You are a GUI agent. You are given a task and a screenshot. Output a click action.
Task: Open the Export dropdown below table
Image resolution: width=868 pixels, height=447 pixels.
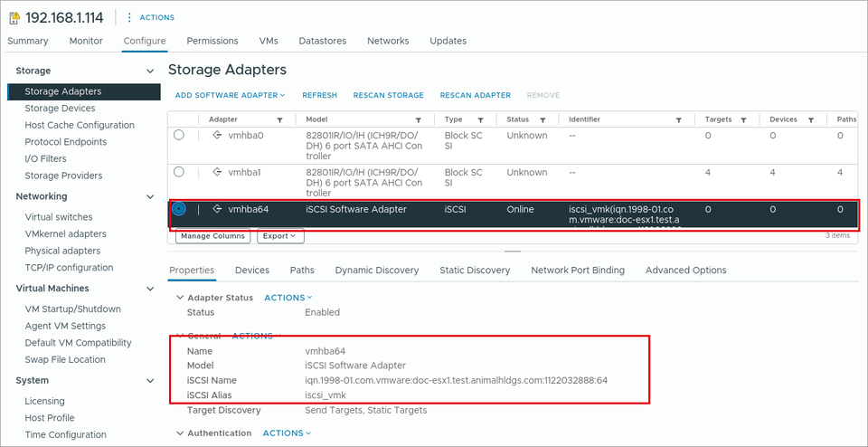pos(280,236)
